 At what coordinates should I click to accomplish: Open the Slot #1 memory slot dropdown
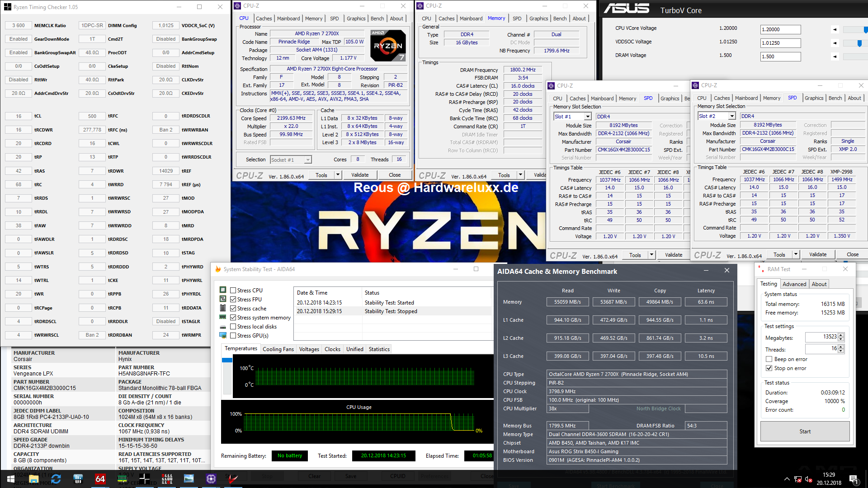[x=588, y=117]
